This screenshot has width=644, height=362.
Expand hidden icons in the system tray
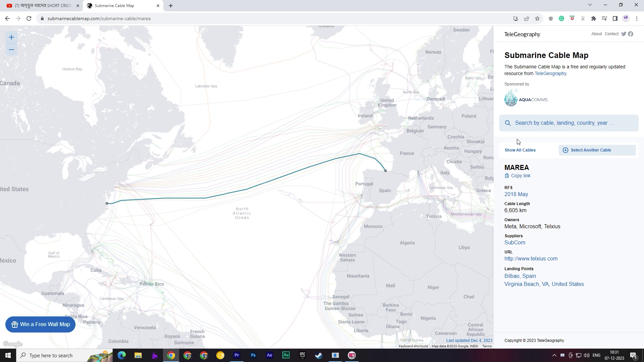[x=554, y=355]
